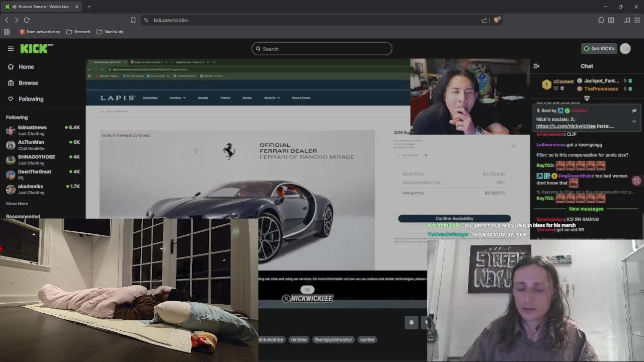Toggle the browser sidebar panel icon
Viewport: 644px width, 362px height.
[x=611, y=20]
